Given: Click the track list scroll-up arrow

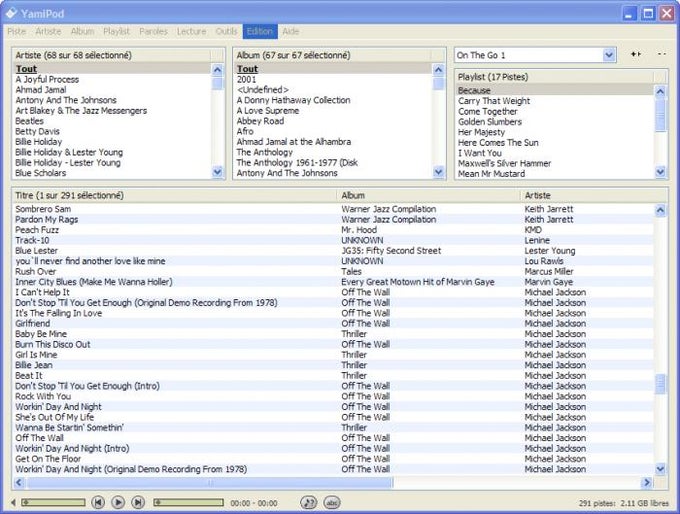Looking at the screenshot, I should point(660,210).
